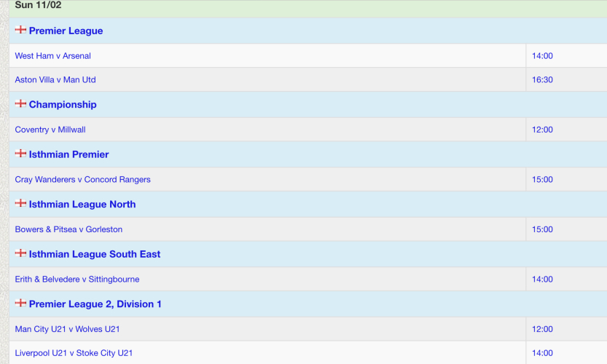Screen dimensions: 607x364
Task: Open the West Ham v Arsenal fixture
Action: 53,56
